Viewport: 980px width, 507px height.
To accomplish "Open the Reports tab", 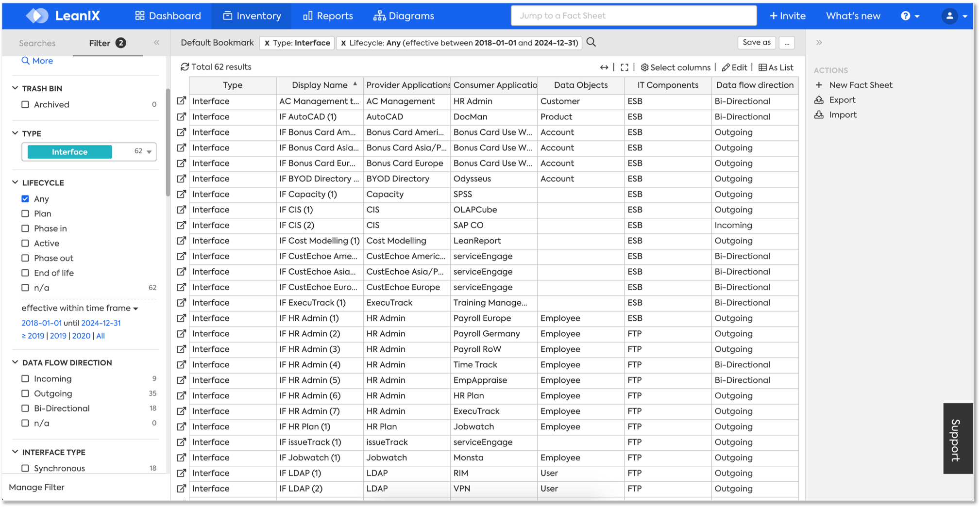I will coord(328,16).
